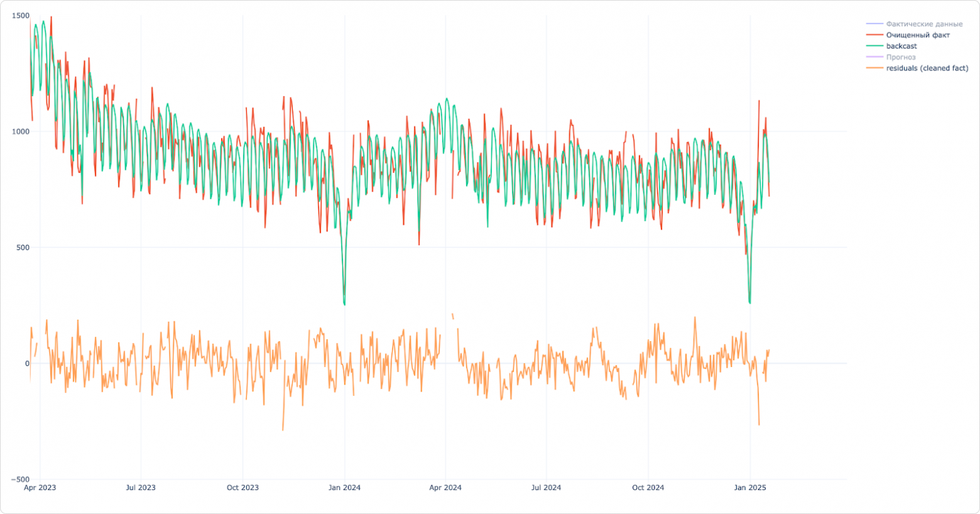
Task: Click the faded purple swatch beside 'Прогноз'
Action: (x=874, y=57)
